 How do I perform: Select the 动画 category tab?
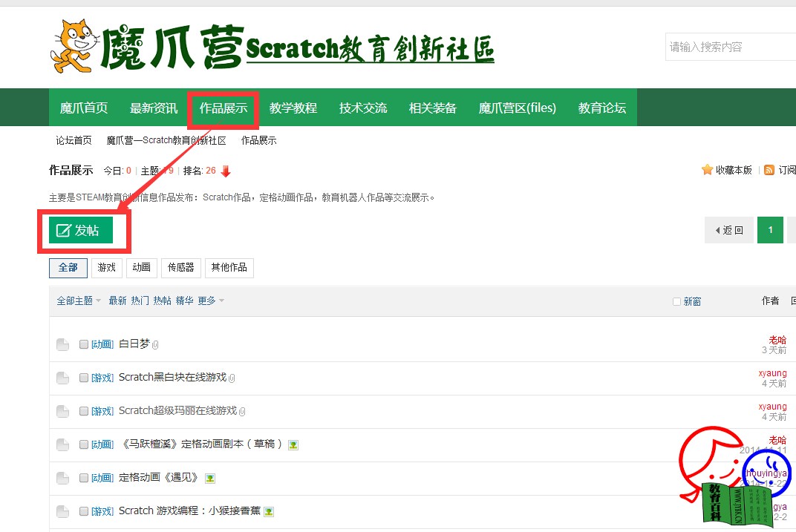(x=142, y=268)
